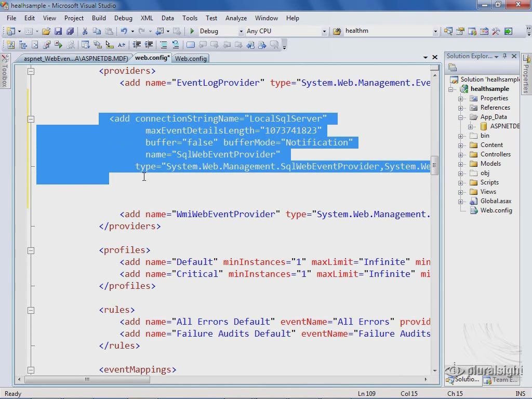Open the healthm find combo box dropdown
Viewport: 532px width, 399px height.
click(x=435, y=31)
